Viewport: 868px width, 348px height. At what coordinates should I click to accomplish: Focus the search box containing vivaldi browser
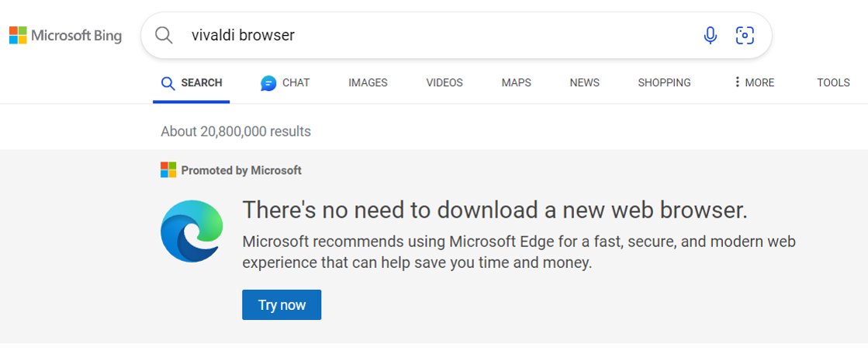pos(456,36)
